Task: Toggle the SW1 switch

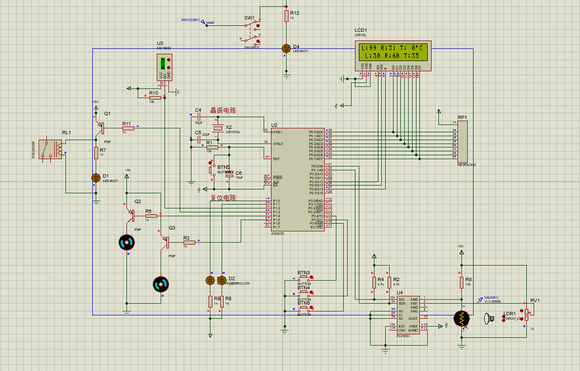Action: pyautogui.click(x=252, y=32)
